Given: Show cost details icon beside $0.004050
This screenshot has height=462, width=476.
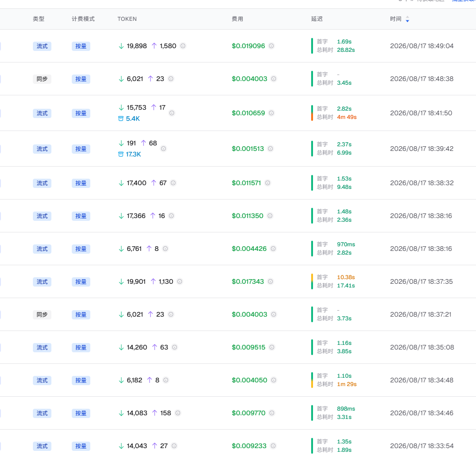Looking at the screenshot, I should (x=274, y=380).
